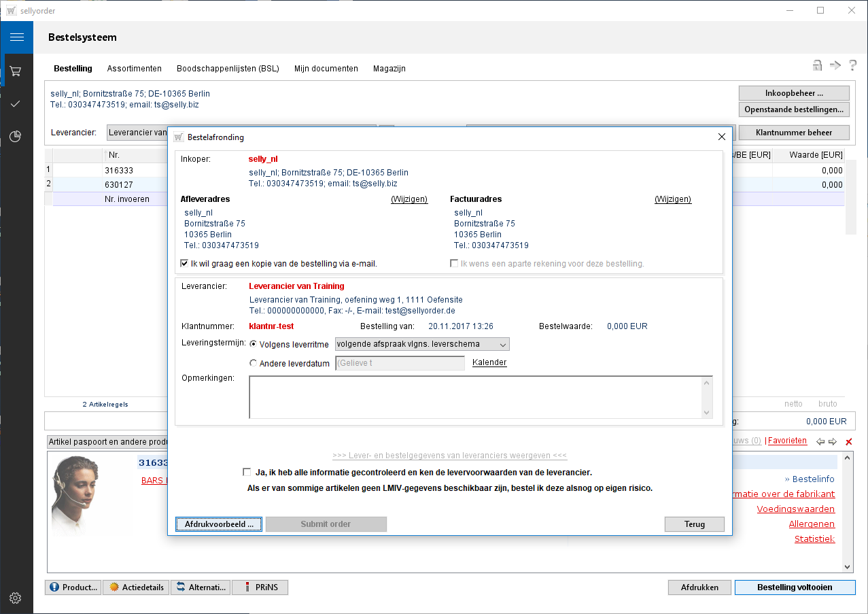This screenshot has height=614, width=868.
Task: Click the padlock icon at top right
Action: (x=817, y=65)
